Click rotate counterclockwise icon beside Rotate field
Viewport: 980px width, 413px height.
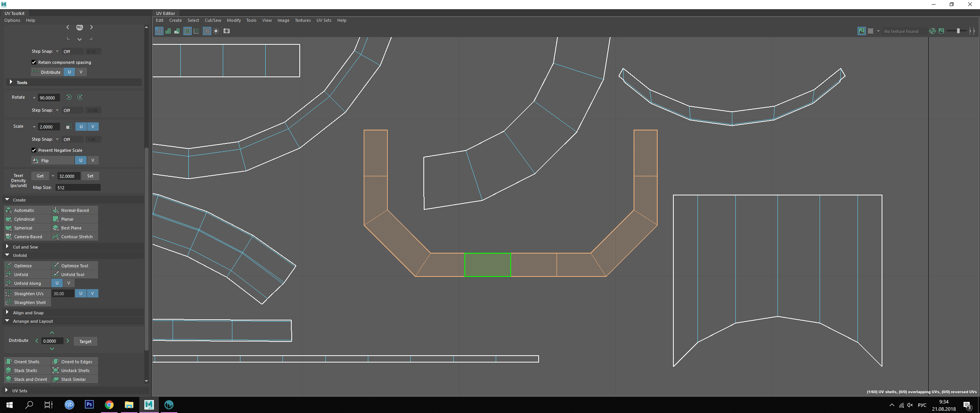[x=69, y=98]
